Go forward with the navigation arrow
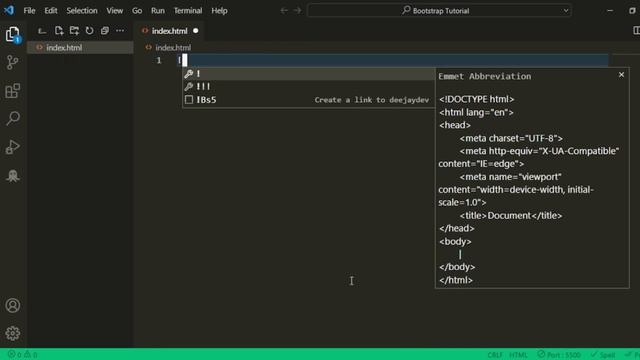The image size is (640, 360). (298, 11)
